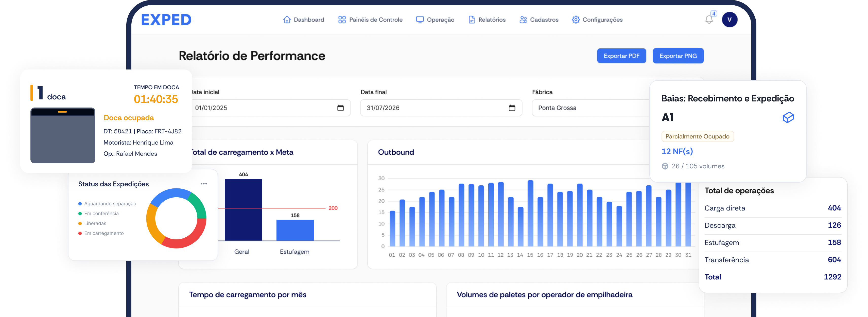Open the Operação menu
Screen dimensions: 868x317
click(x=440, y=20)
